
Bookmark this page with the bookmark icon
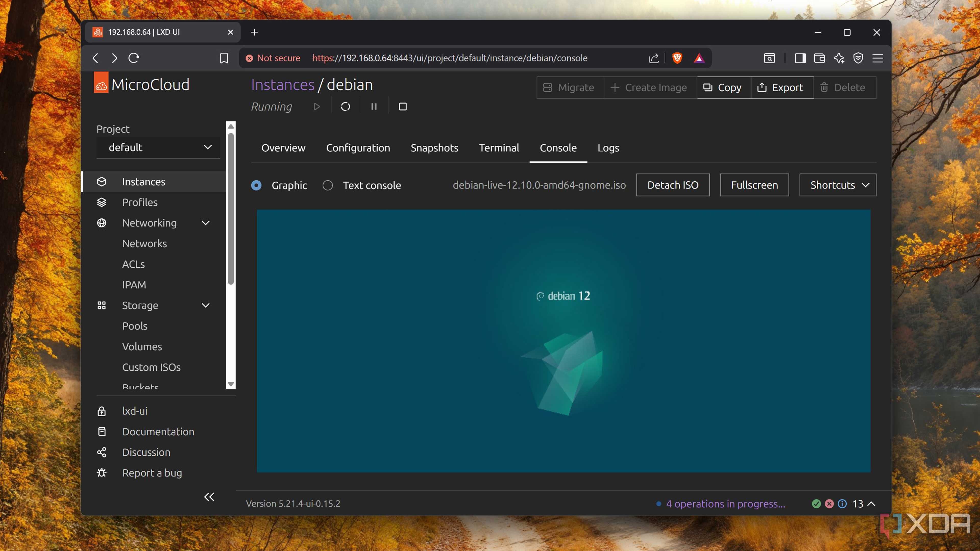(x=224, y=58)
